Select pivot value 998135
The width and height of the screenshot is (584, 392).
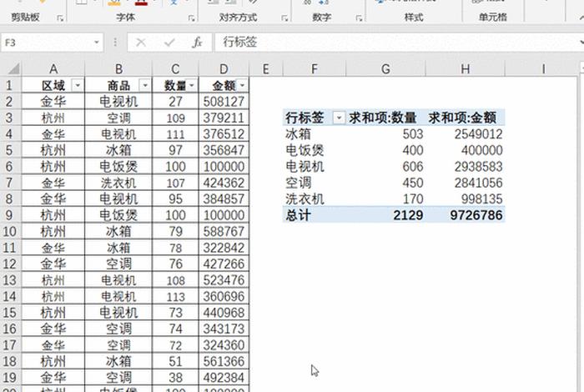click(465, 199)
